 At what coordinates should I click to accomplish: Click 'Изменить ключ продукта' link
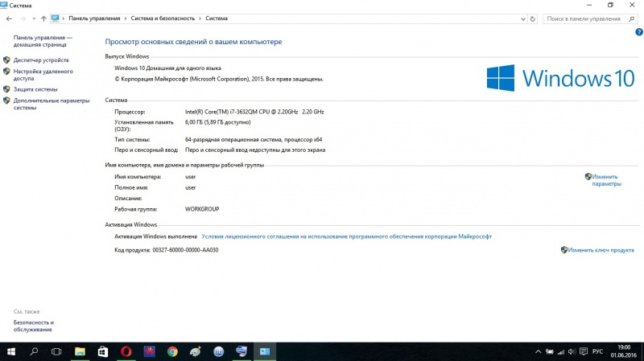[x=601, y=250]
